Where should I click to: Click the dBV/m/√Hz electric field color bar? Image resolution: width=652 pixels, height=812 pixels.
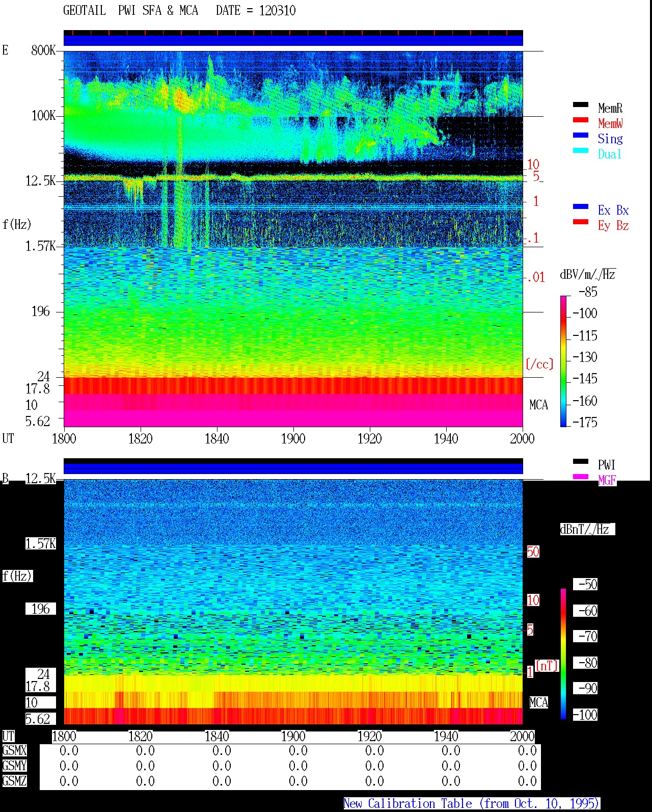pyautogui.click(x=563, y=361)
